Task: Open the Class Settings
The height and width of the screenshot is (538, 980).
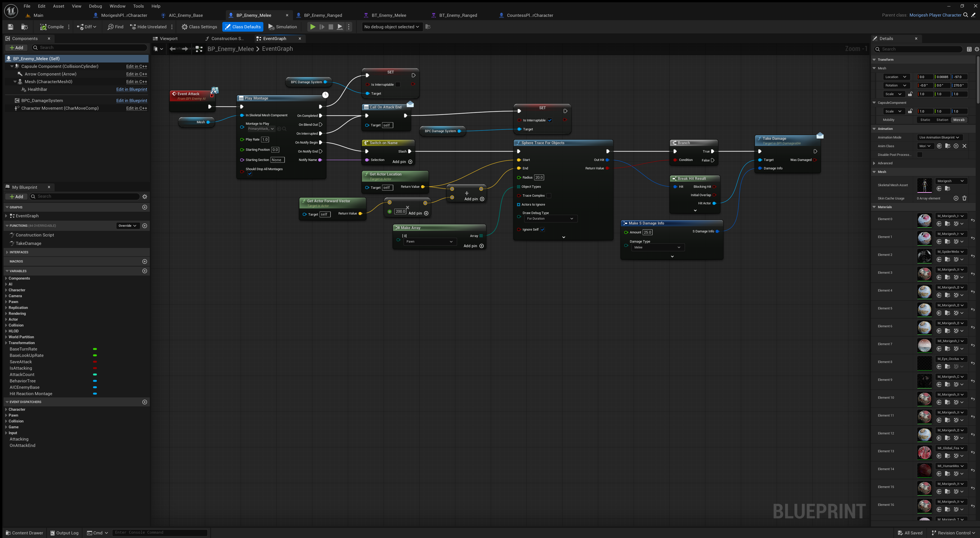Action: (199, 27)
